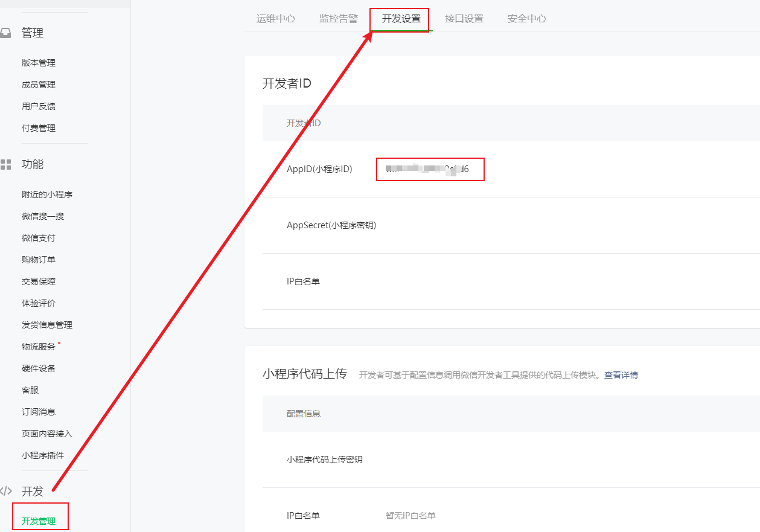
Task: Open the 接口设置 tab
Action: click(x=464, y=19)
